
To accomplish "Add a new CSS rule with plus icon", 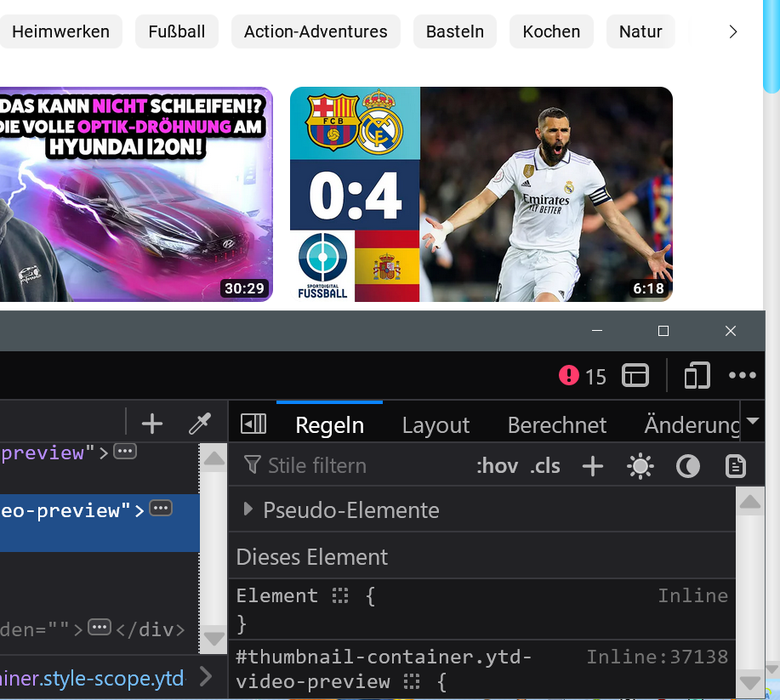I will (592, 466).
